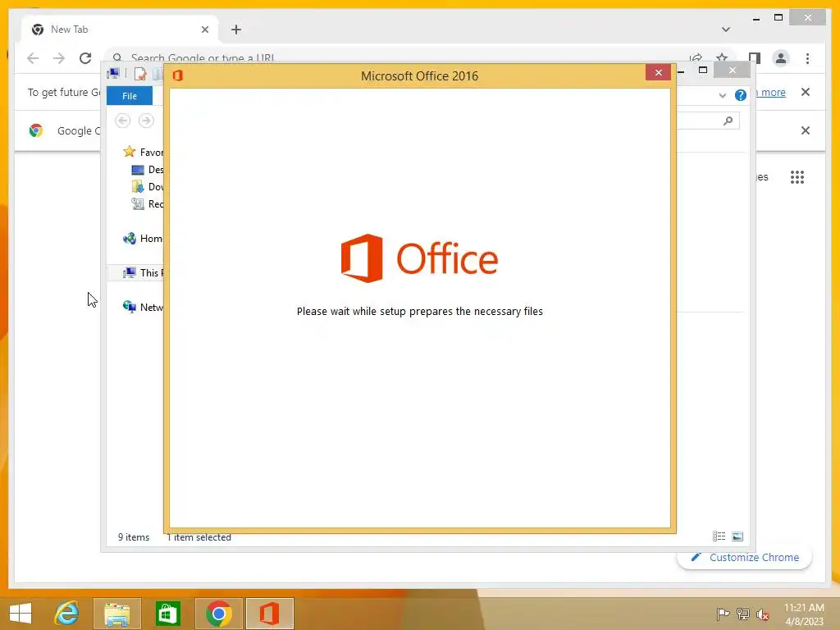840x630 pixels.
Task: Select Homegroup in Explorer sidebar
Action: coord(142,239)
